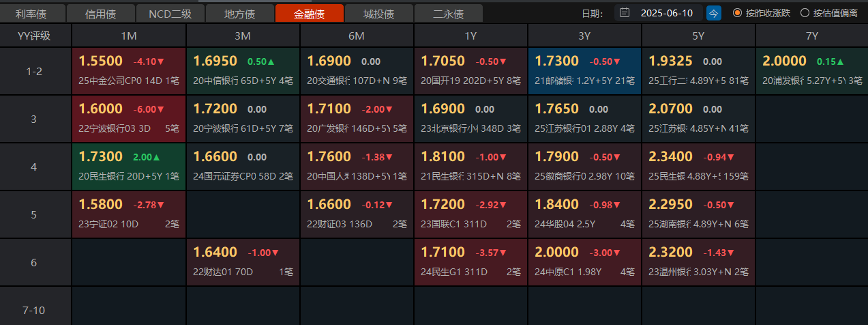The height and width of the screenshot is (325, 868).
Task: Open the 25江苏银行 4.85Y+N cell
Action: tap(698, 119)
